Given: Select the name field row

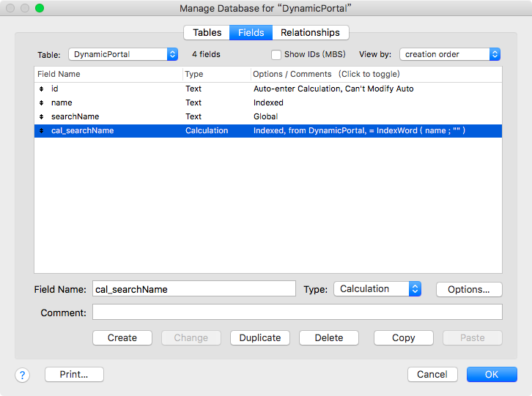Looking at the screenshot, I should [x=268, y=102].
